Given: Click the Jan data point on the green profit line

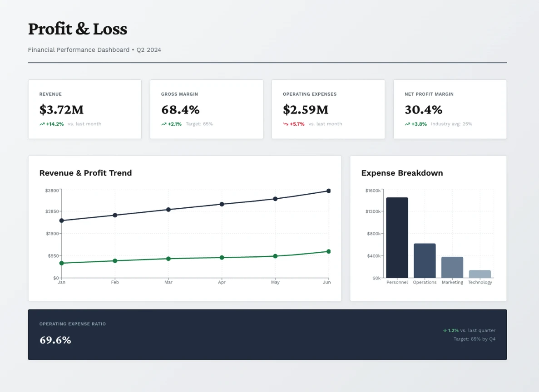Looking at the screenshot, I should (61, 262).
